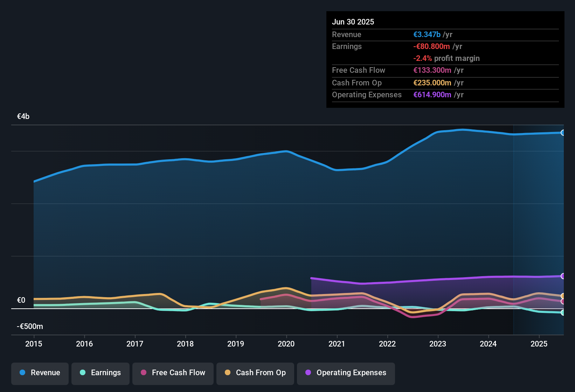
Task: Click the blue Revenue legend dot
Action: click(22, 372)
